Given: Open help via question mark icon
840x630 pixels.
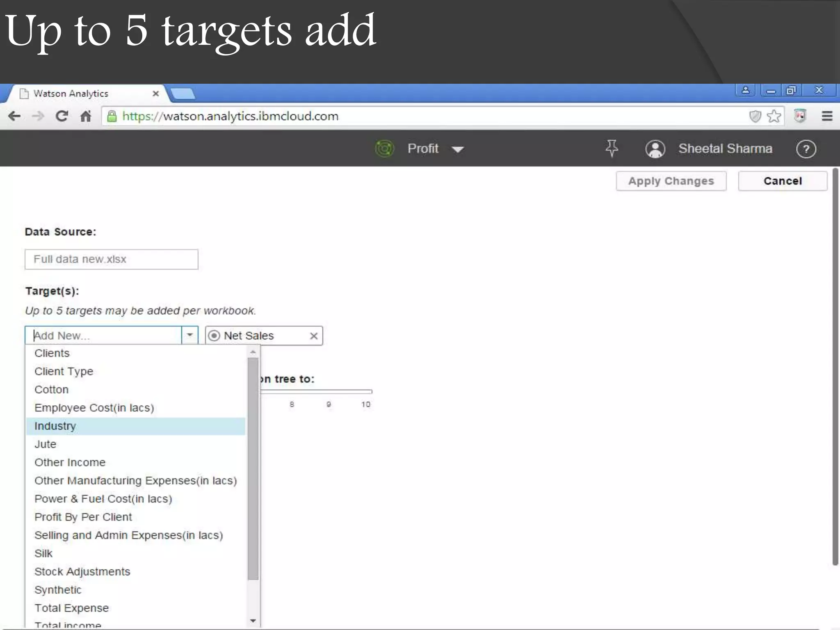Looking at the screenshot, I should [806, 149].
